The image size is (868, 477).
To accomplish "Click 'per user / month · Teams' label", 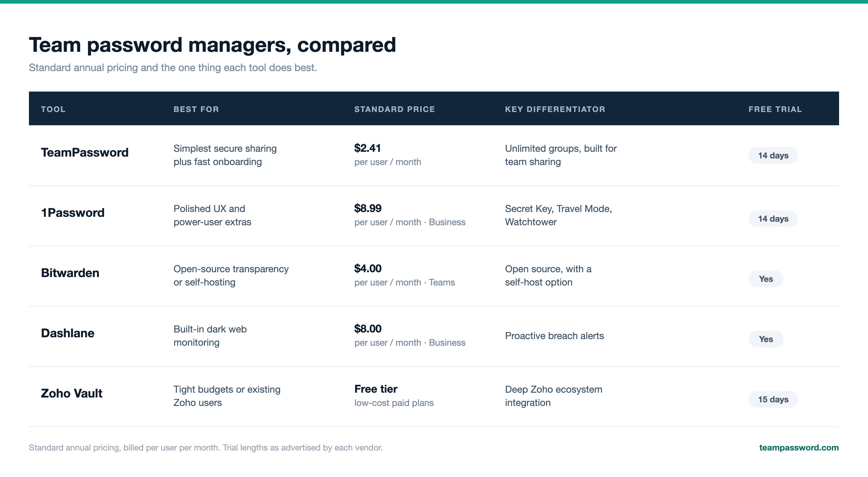I will point(404,282).
